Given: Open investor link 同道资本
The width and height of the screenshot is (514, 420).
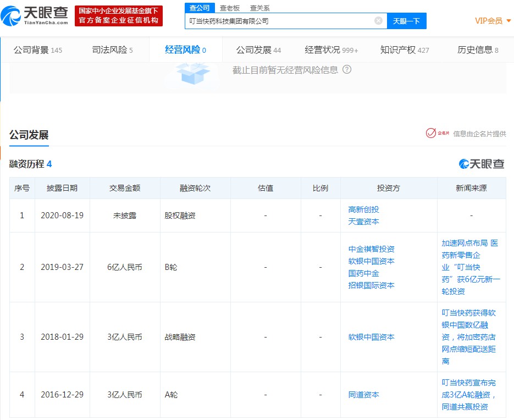Looking at the screenshot, I should point(363,395).
